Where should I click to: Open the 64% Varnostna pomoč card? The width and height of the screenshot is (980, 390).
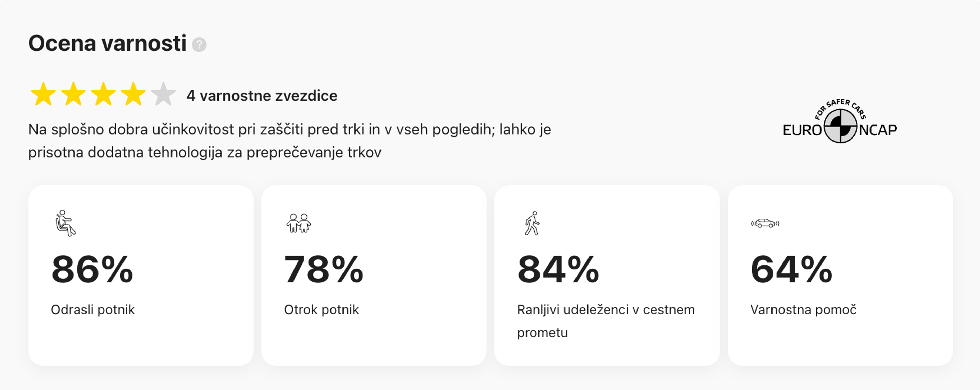[840, 275]
